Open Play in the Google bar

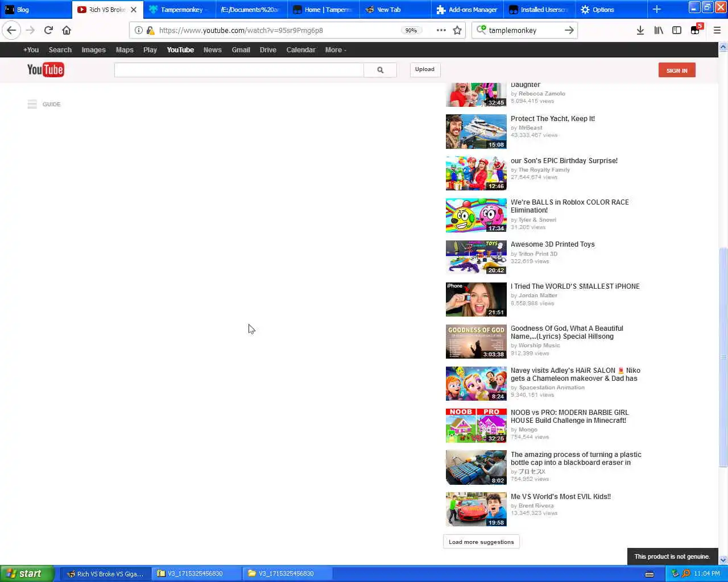pos(150,50)
